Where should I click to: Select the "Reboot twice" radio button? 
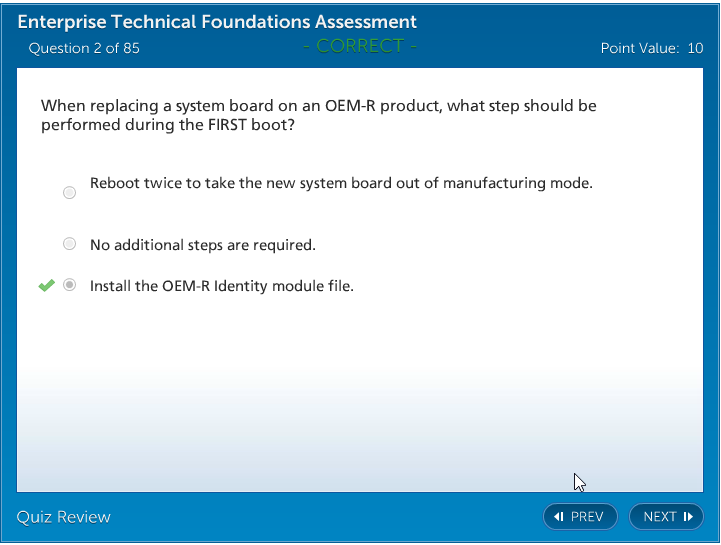click(69, 192)
